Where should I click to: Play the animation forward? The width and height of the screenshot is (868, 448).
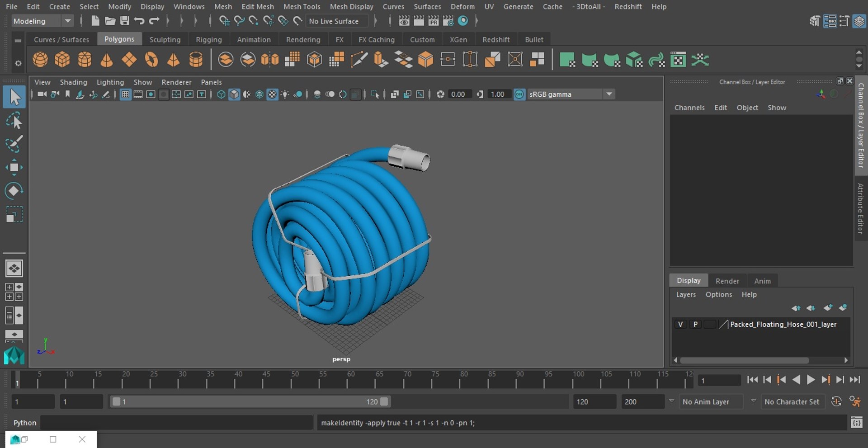click(811, 380)
